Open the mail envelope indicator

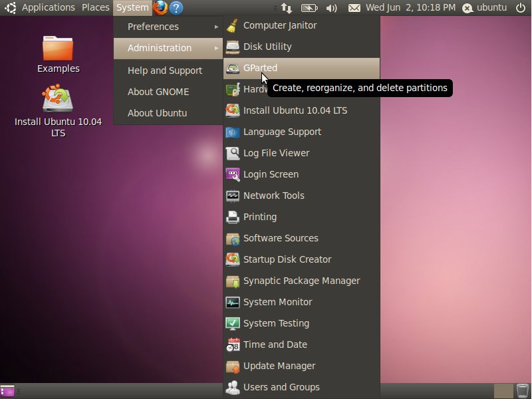pos(354,8)
